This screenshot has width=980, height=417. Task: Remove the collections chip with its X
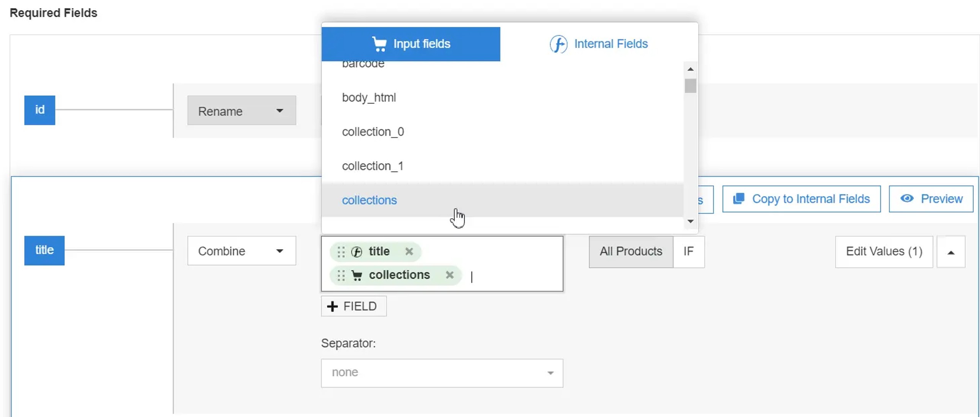(449, 275)
